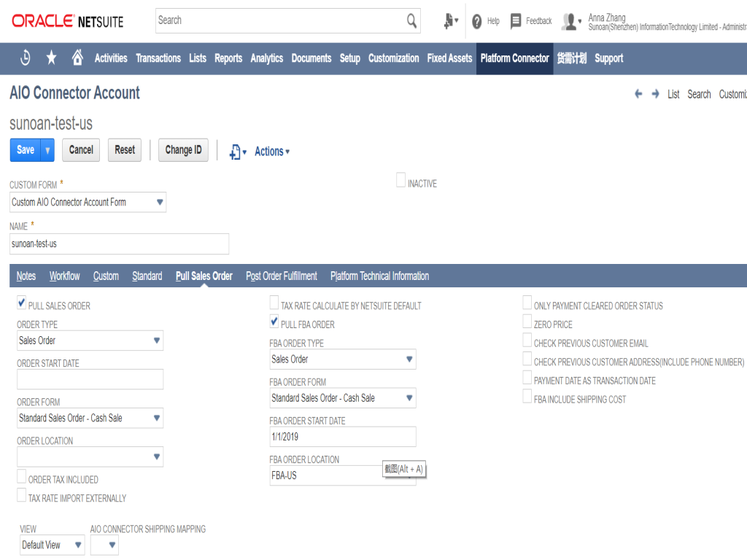Switch to the Notes tab

pos(26,276)
